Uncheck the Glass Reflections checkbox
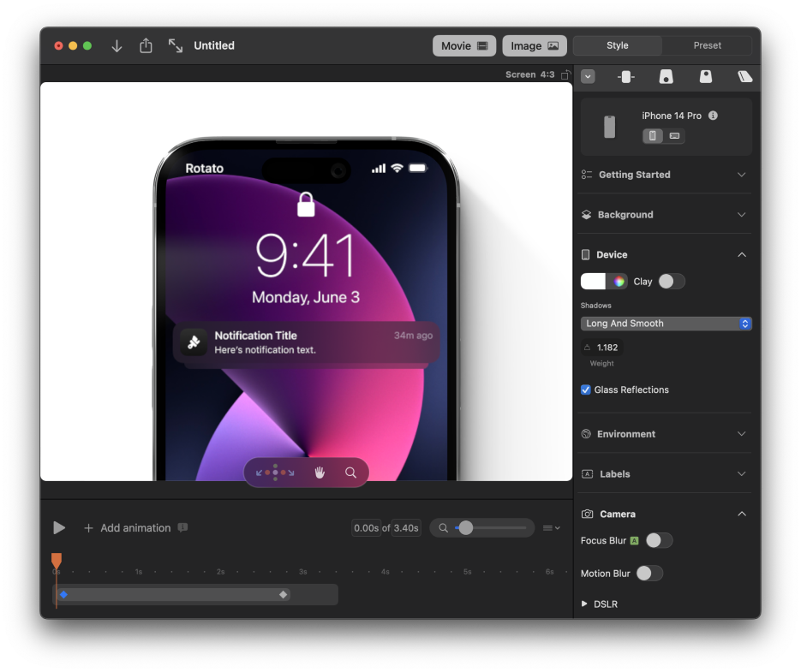Viewport: 801px width, 672px height. (585, 390)
